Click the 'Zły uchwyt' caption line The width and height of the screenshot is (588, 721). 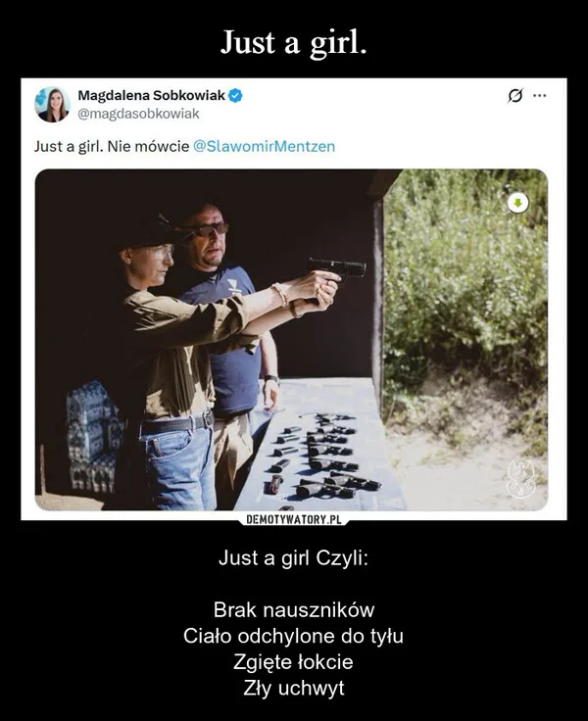point(294,689)
